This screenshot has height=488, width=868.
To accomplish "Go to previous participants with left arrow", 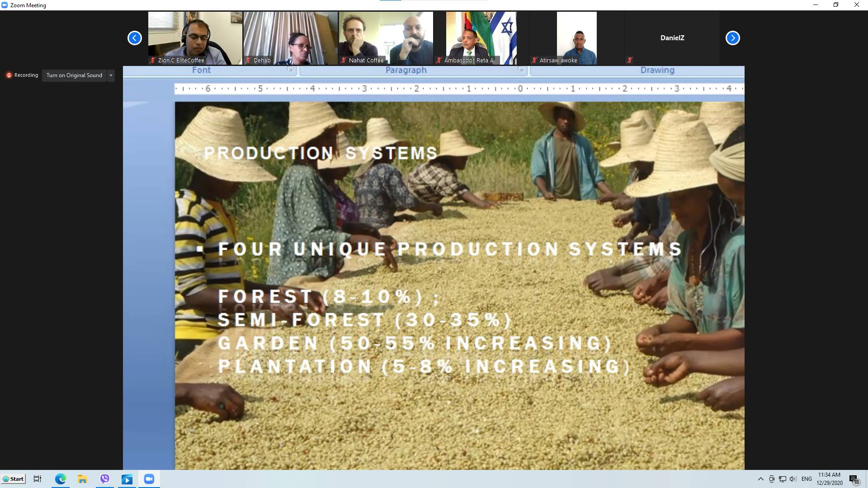I will (x=134, y=38).
